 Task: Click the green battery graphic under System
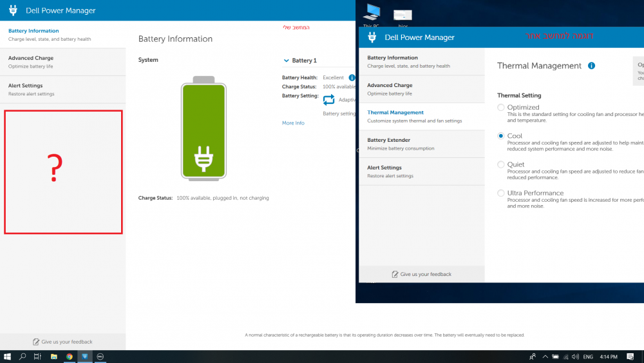204,129
